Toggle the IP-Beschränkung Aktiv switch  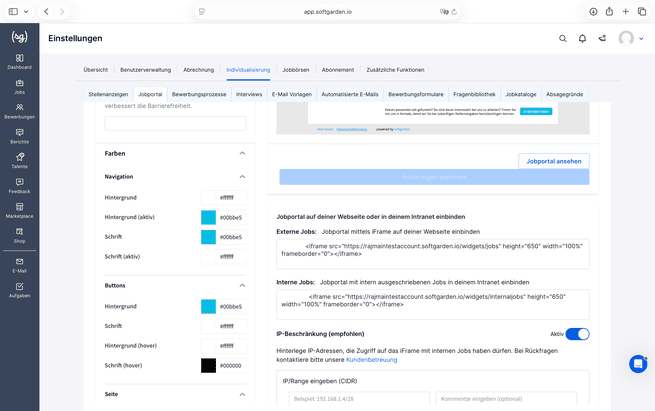click(577, 334)
